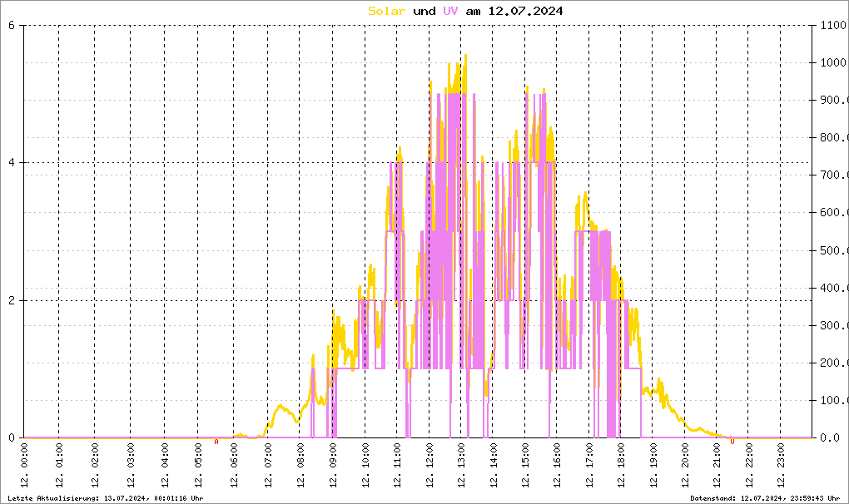Viewport: 849px width, 504px height.
Task: Click the date '12.07.2024' in the title
Action: click(x=525, y=11)
